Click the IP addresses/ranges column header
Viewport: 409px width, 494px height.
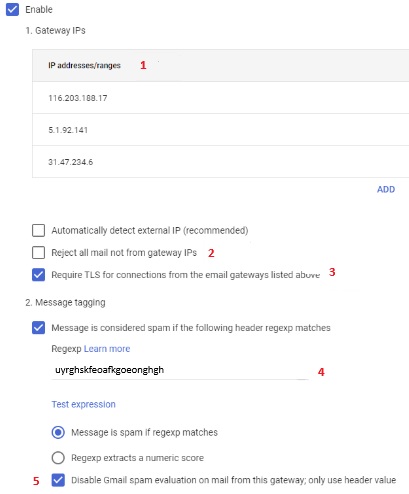(x=84, y=65)
